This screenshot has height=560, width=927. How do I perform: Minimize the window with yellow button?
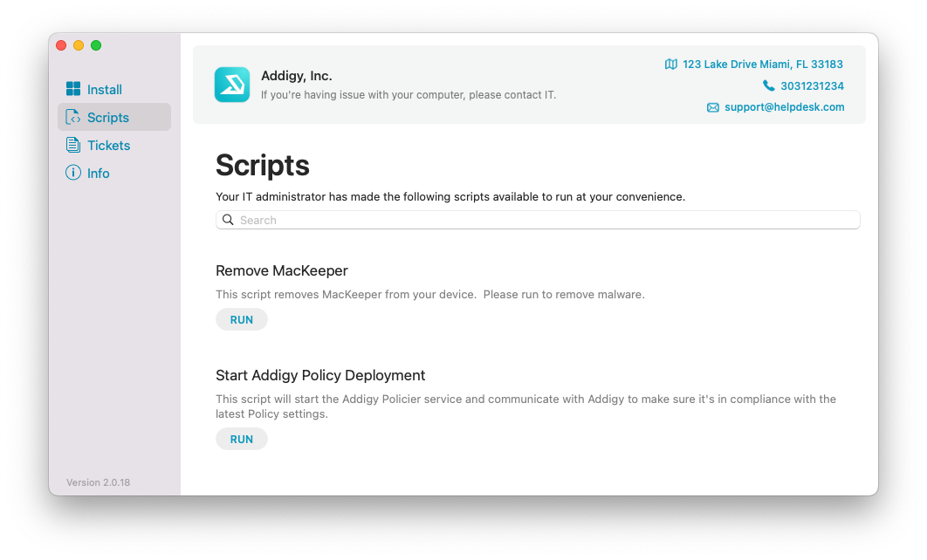(x=79, y=45)
